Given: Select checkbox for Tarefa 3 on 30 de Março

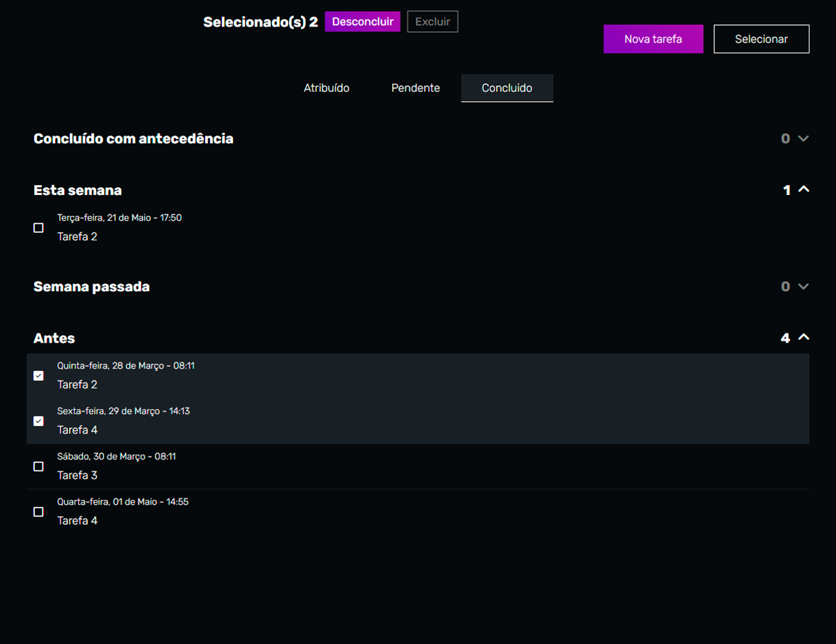Looking at the screenshot, I should tap(39, 466).
